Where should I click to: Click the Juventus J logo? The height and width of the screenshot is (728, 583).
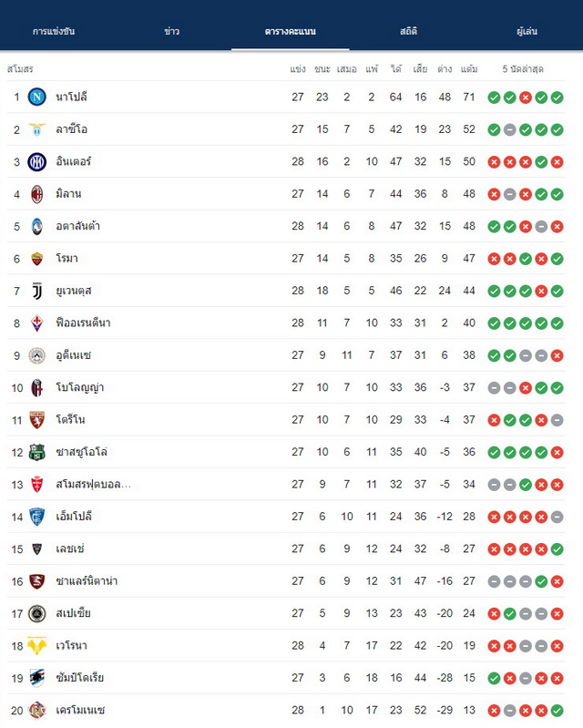[x=36, y=291]
